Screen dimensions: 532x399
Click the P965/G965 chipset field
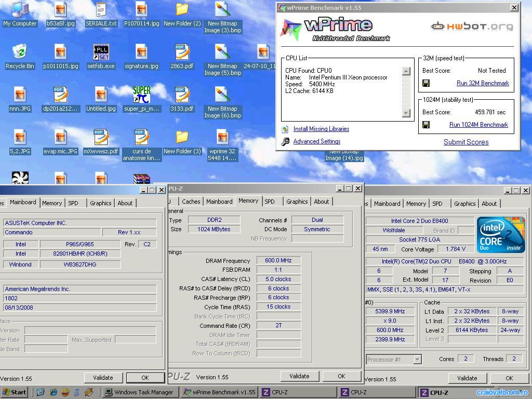click(80, 244)
